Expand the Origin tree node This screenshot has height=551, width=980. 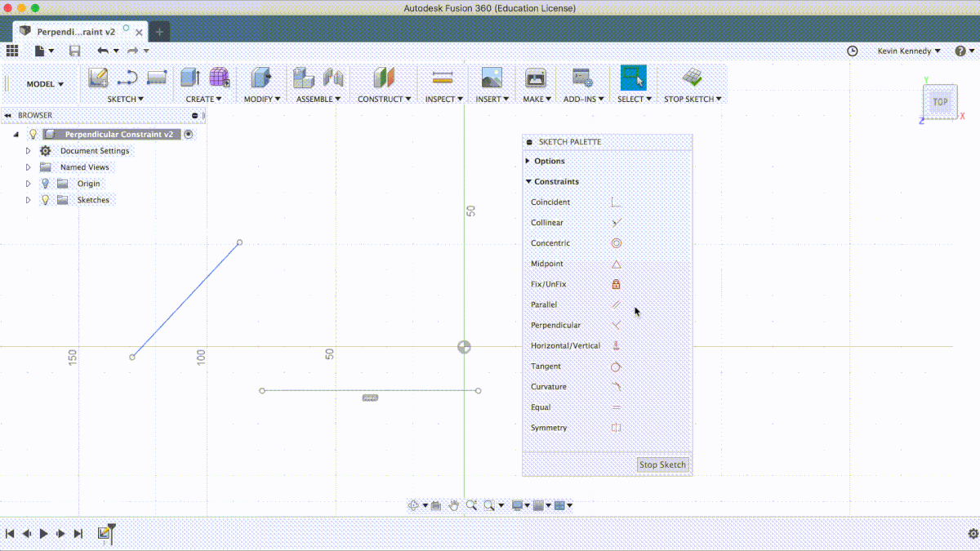click(x=29, y=184)
